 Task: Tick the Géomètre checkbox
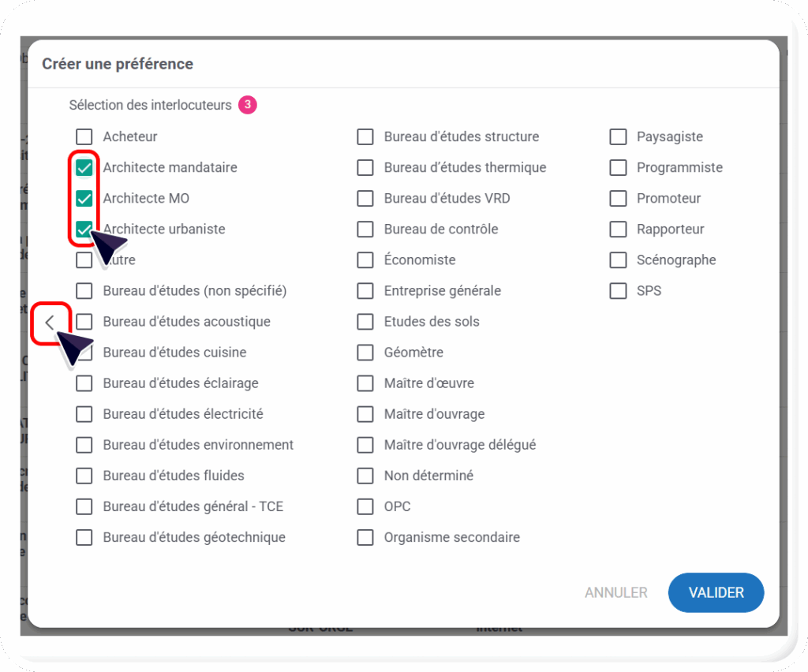click(x=365, y=353)
